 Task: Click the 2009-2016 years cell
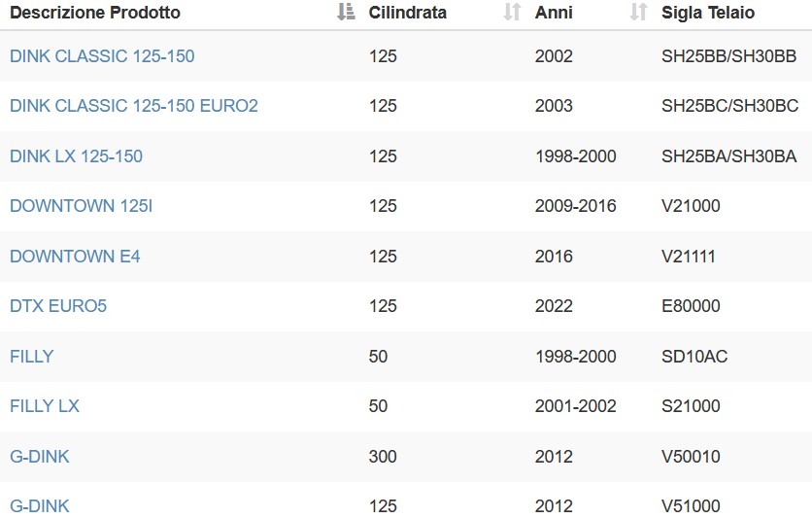[575, 206]
